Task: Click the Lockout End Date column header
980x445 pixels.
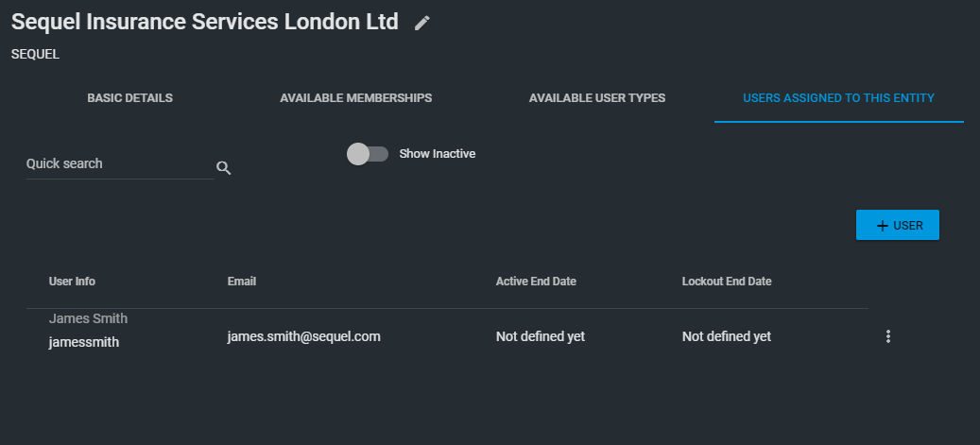Action: 727,282
